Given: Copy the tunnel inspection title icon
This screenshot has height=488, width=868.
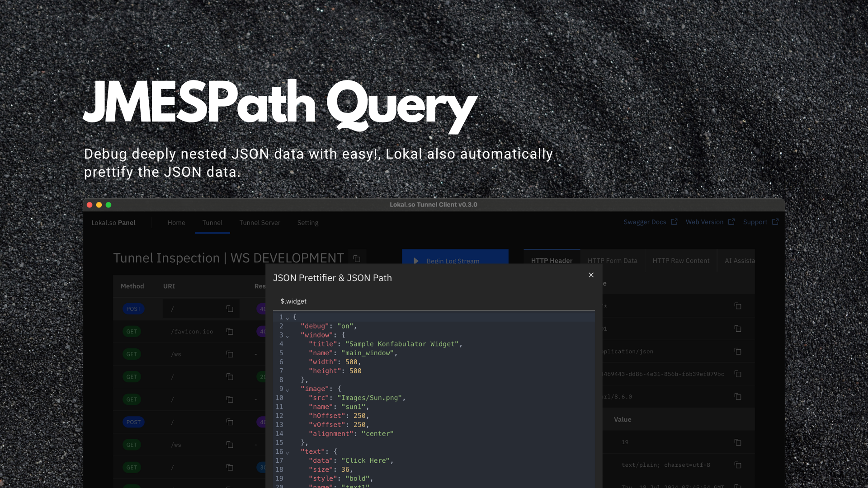Looking at the screenshot, I should point(357,258).
